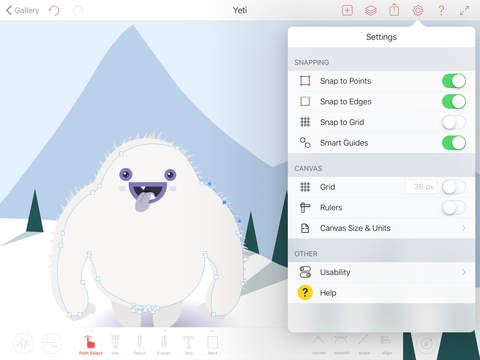Enable the Snap to Grid switch
This screenshot has height=360, width=480.
pyautogui.click(x=454, y=122)
